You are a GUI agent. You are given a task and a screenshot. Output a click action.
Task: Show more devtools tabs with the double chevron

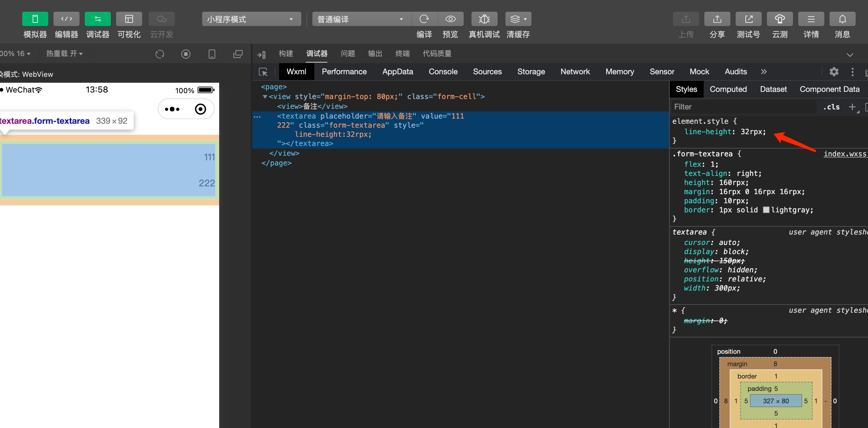tap(764, 72)
